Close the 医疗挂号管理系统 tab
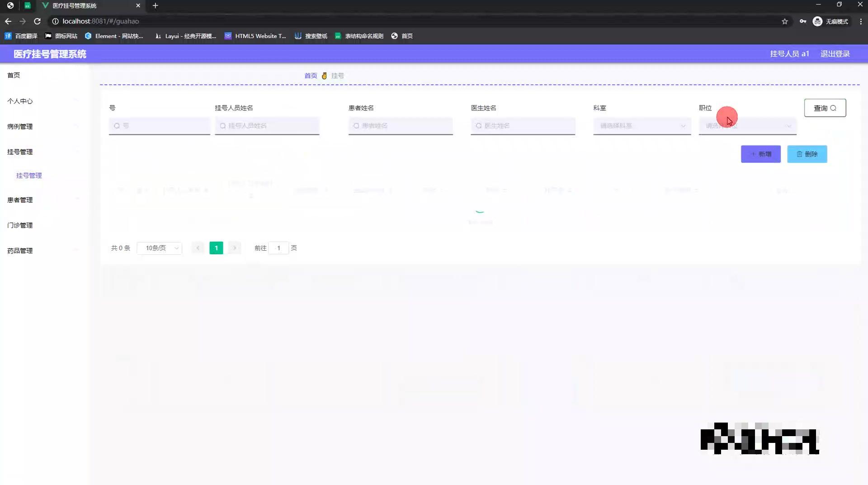Screen dimensions: 868x485 138,5
